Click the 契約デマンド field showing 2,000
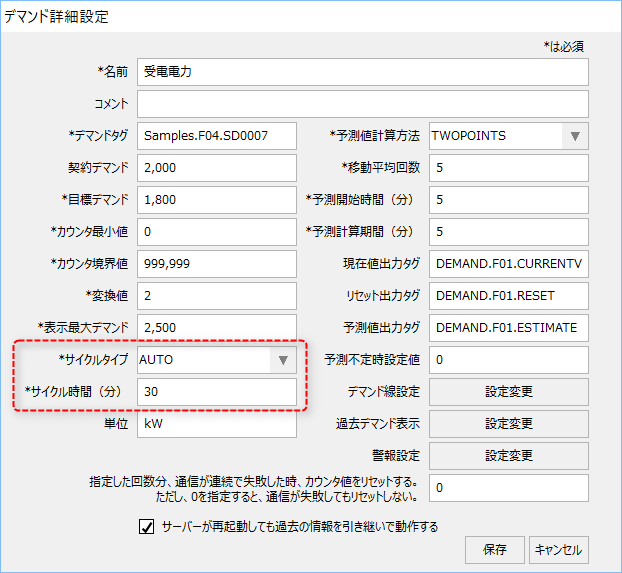Screen dimensions: 622x573 click(x=217, y=168)
